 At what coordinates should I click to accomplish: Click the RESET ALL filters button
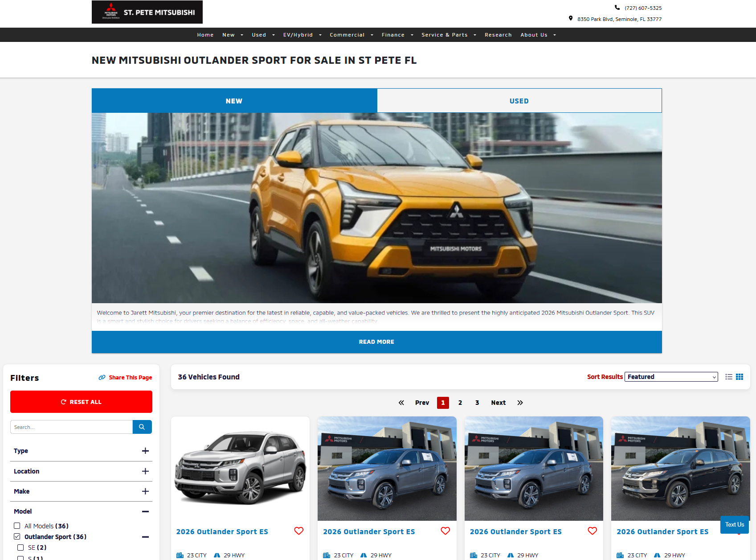[x=81, y=402]
